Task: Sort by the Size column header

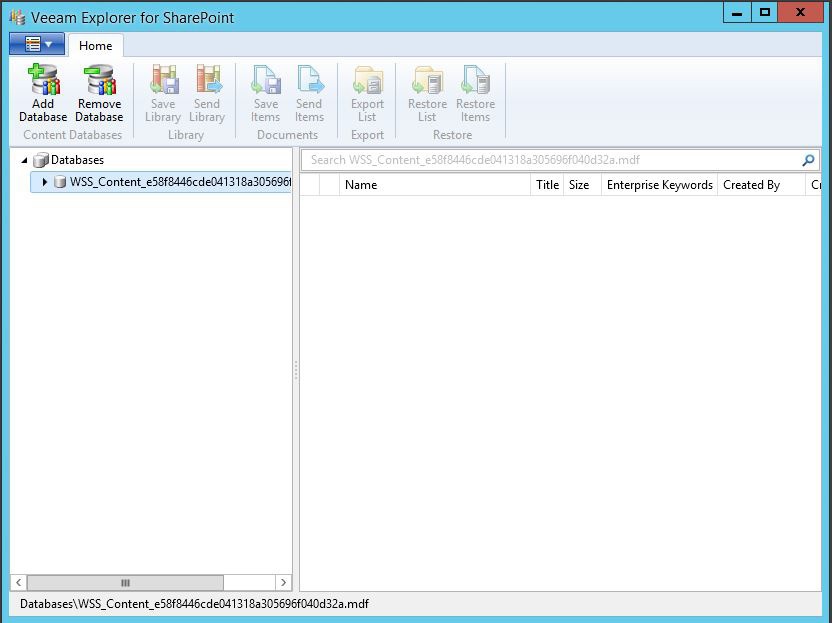Action: [582, 185]
